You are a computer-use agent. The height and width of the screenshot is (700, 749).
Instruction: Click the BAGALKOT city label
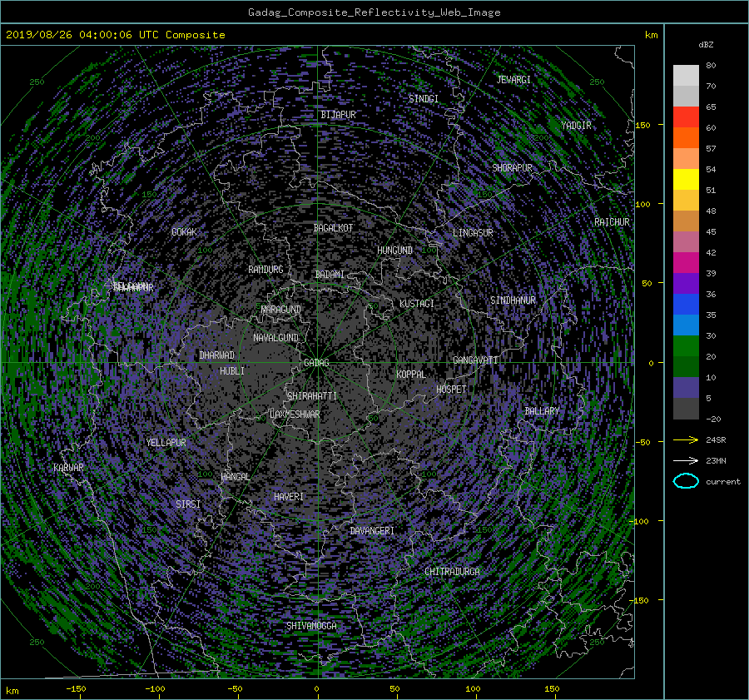pos(333,228)
